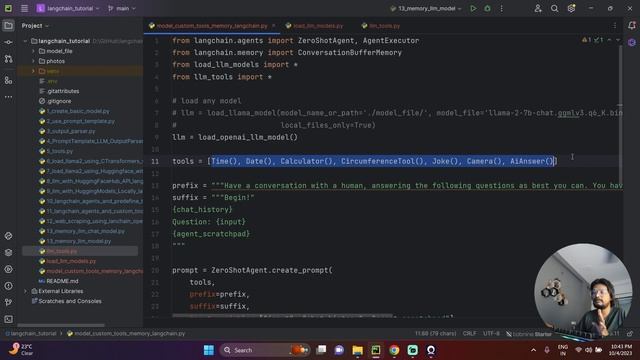Image resolution: width=640 pixels, height=360 pixels.
Task: Open the Python Console layers icon
Action: (x=8, y=253)
